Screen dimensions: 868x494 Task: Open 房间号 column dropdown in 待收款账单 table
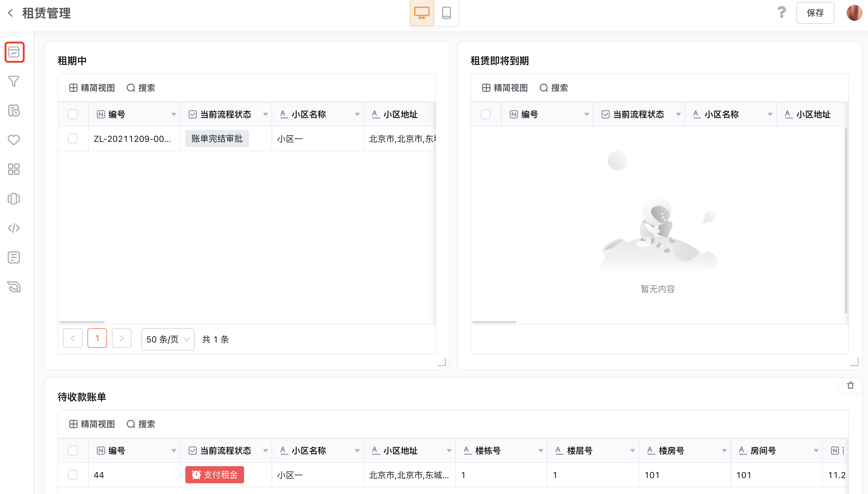pyautogui.click(x=816, y=451)
